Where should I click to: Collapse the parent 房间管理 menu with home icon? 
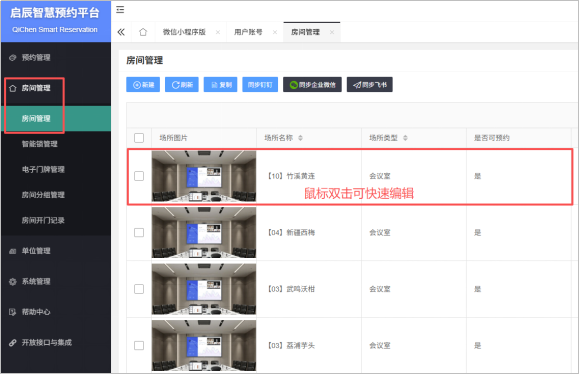pos(55,88)
